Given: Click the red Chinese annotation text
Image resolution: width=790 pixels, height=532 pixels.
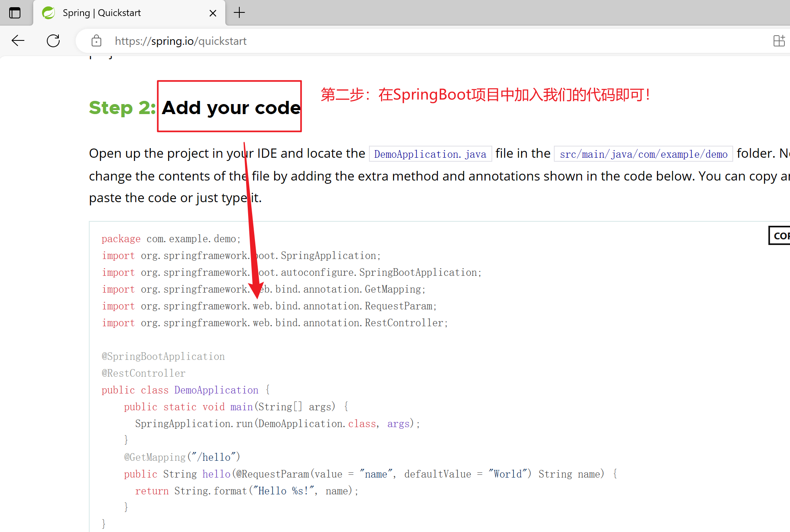Looking at the screenshot, I should click(485, 95).
